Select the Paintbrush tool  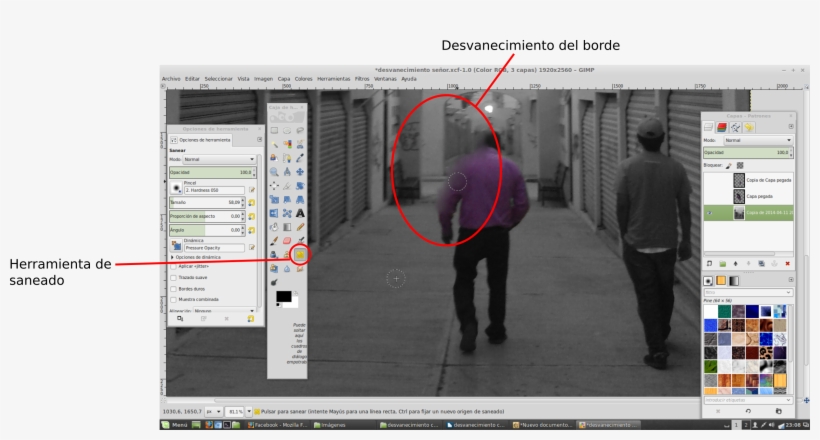click(x=274, y=241)
